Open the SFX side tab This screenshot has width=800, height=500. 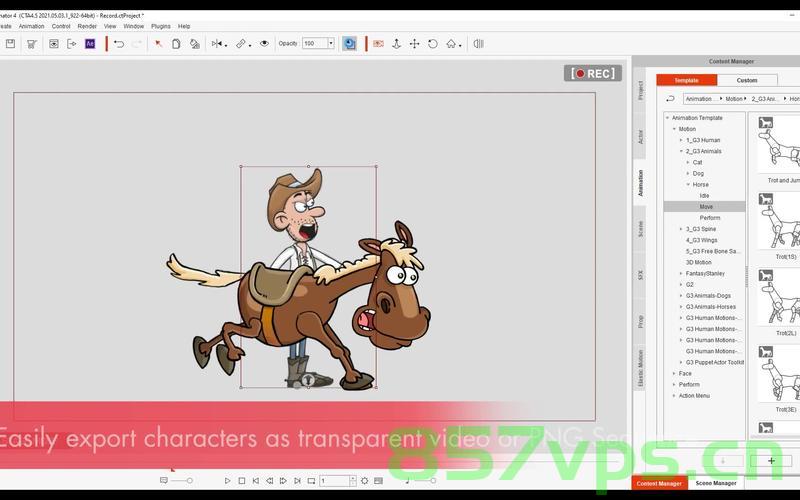tap(640, 275)
